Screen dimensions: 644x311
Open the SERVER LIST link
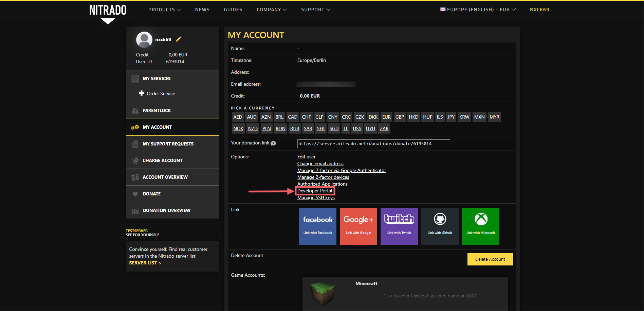click(145, 263)
